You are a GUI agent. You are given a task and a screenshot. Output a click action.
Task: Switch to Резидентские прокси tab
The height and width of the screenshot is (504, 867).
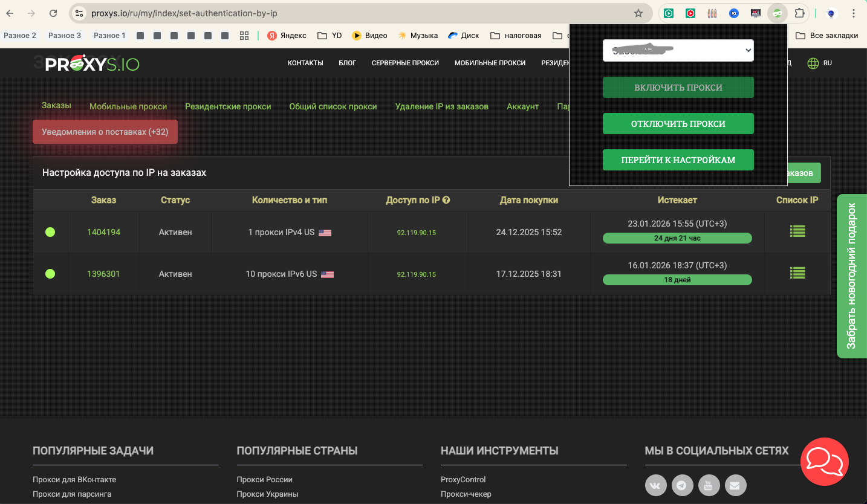coord(228,106)
